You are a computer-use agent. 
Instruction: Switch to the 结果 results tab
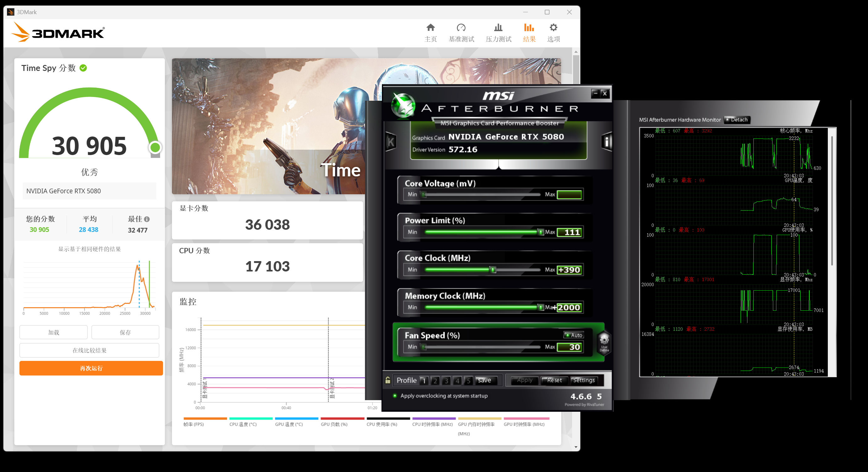pos(529,33)
